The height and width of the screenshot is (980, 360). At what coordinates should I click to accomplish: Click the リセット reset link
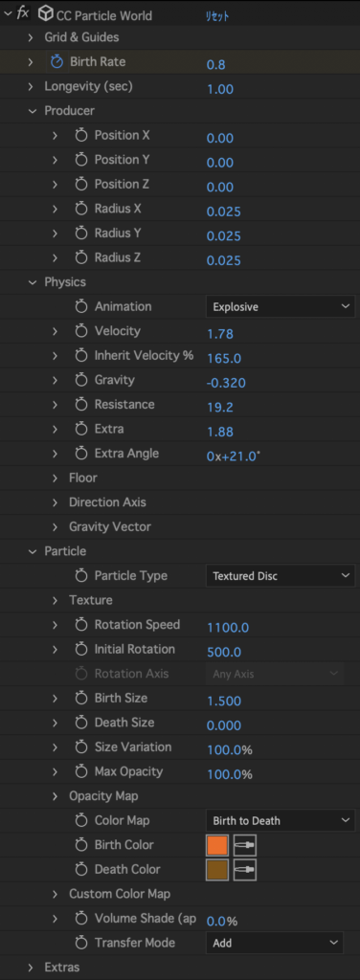pos(217,16)
